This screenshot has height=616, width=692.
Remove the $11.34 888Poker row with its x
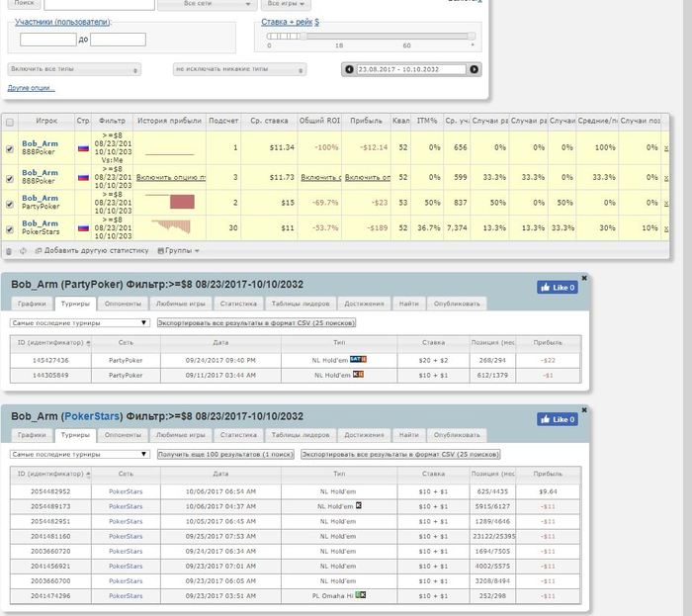coord(666,148)
